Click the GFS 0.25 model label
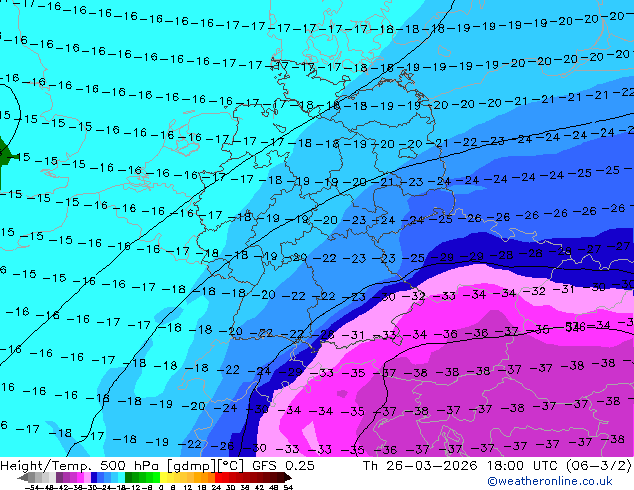 coord(283,465)
